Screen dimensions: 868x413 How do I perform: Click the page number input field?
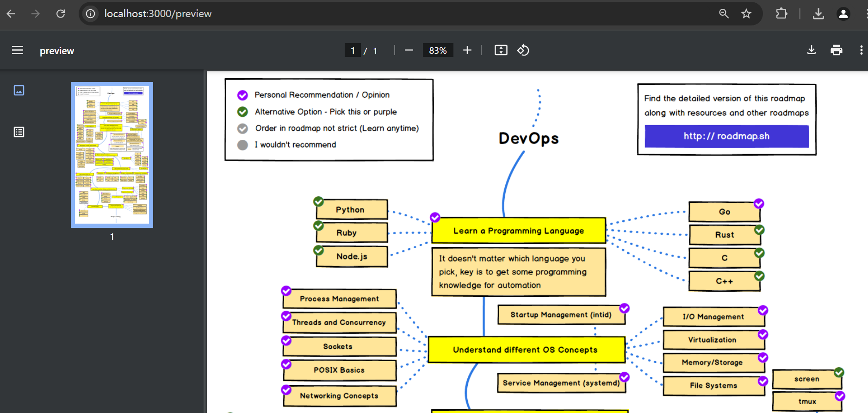click(353, 50)
